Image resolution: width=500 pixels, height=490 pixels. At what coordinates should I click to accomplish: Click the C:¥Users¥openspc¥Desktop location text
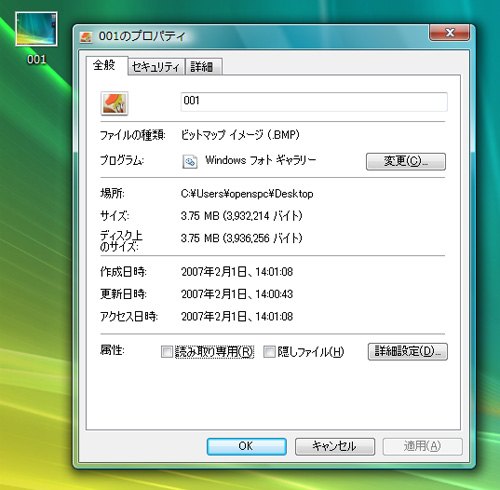point(247,194)
